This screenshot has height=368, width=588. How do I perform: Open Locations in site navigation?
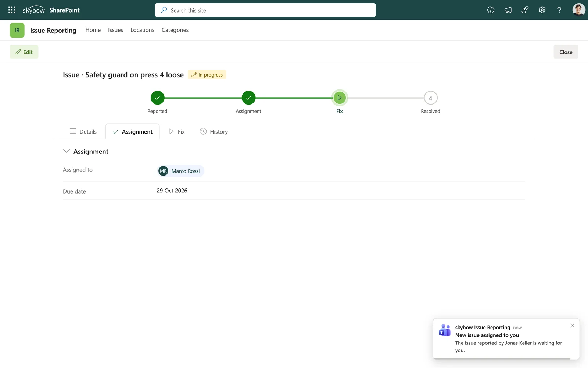click(142, 30)
